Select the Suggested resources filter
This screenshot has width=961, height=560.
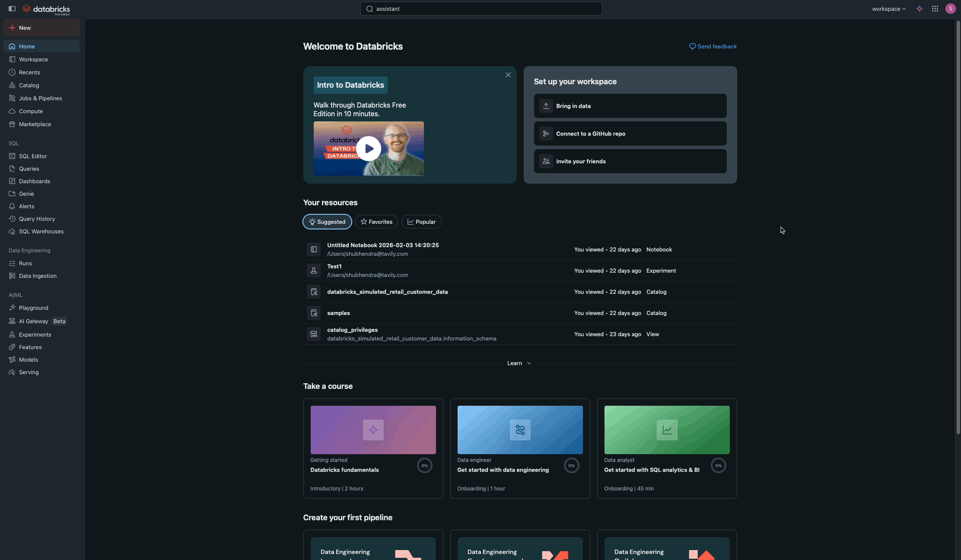point(327,222)
